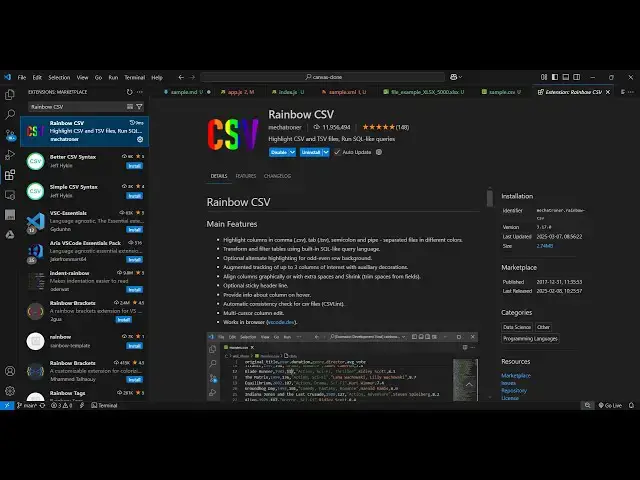The image size is (640, 480).
Task: Close the Extension: Rainbow CSV tab
Action: pyautogui.click(x=608, y=92)
